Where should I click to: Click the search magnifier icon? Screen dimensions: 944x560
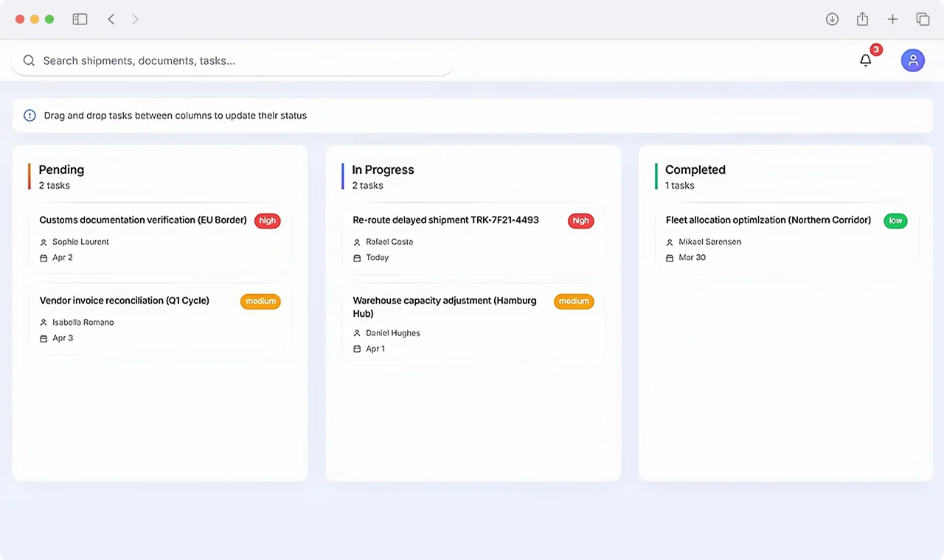pos(29,60)
